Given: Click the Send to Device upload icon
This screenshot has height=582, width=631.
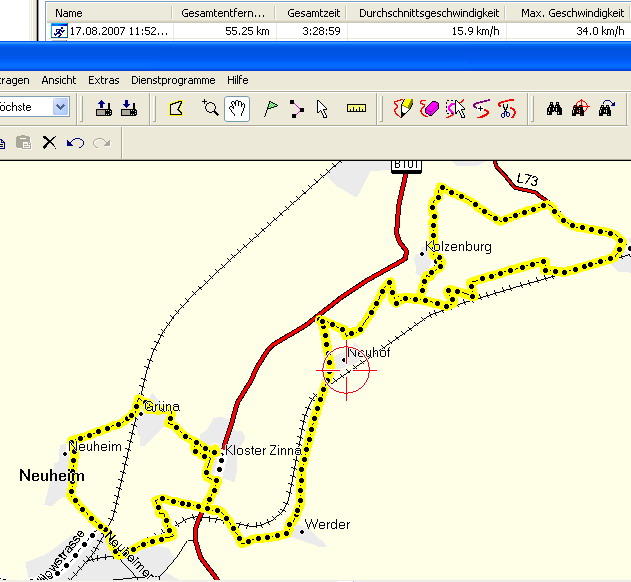Looking at the screenshot, I should (103, 108).
